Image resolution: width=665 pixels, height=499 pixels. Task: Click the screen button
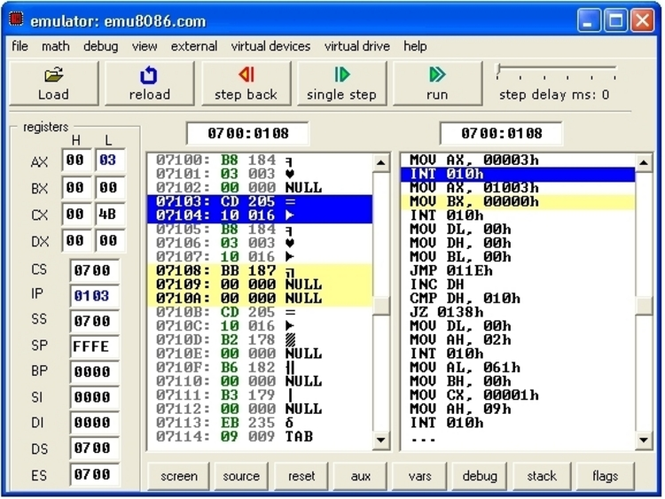pos(179,476)
